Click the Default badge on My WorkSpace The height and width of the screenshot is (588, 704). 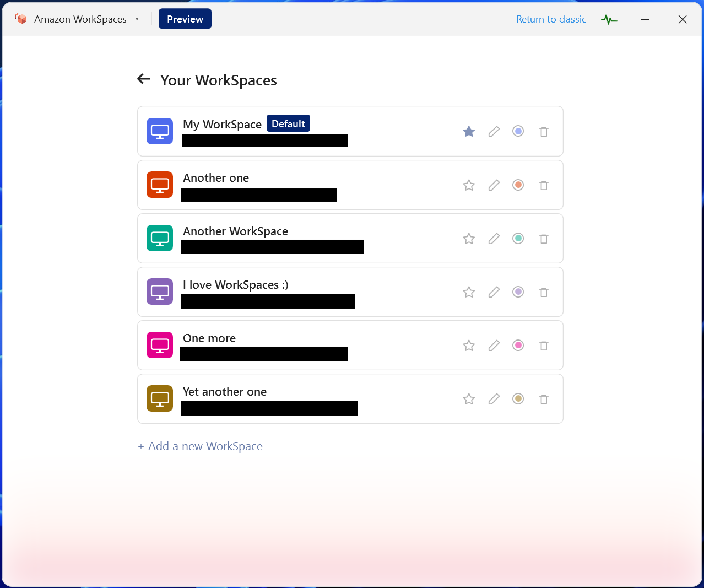point(288,123)
